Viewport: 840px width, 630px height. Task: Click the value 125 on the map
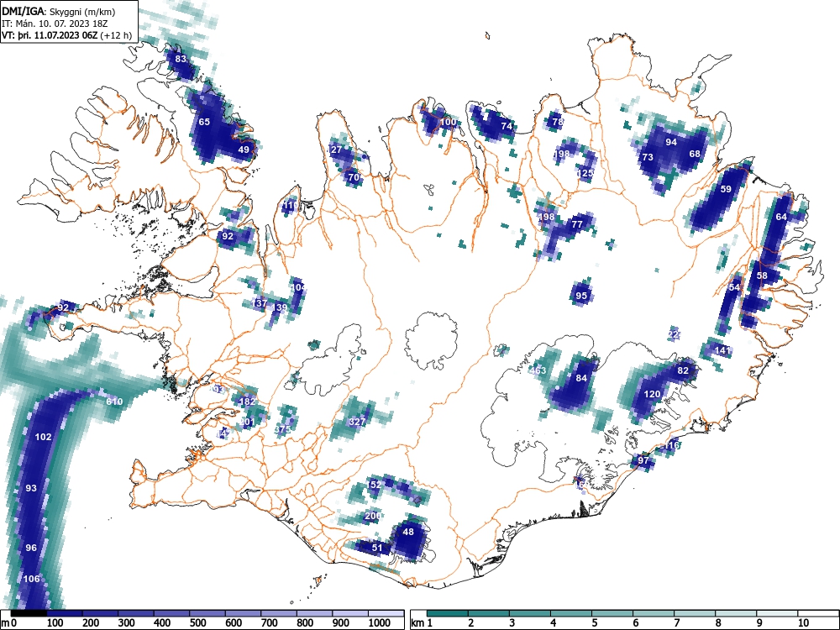point(585,173)
